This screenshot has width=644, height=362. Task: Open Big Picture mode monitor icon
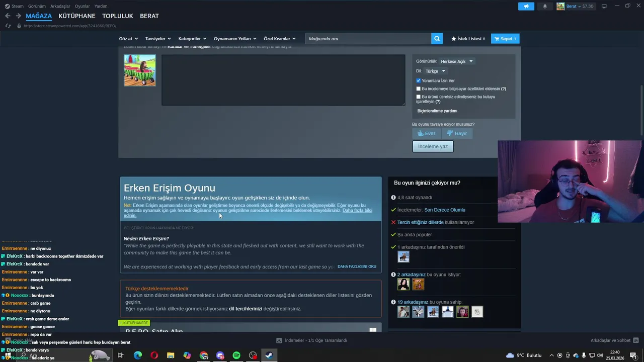tap(604, 6)
